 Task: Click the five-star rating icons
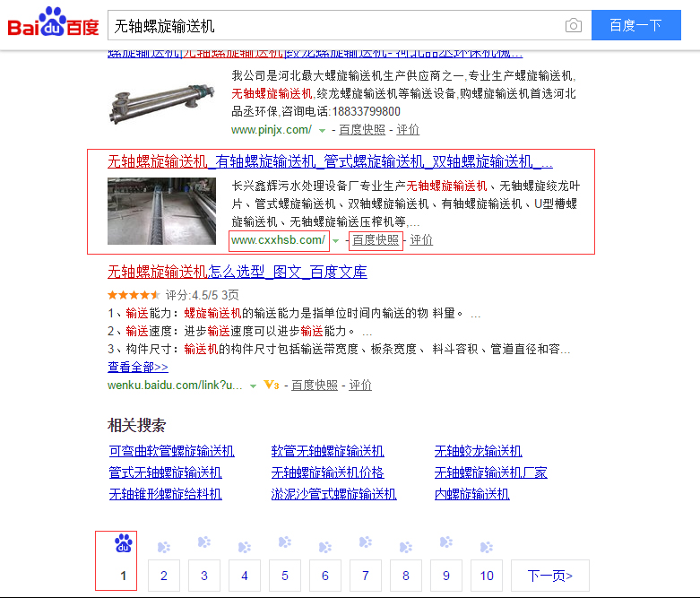point(134,295)
